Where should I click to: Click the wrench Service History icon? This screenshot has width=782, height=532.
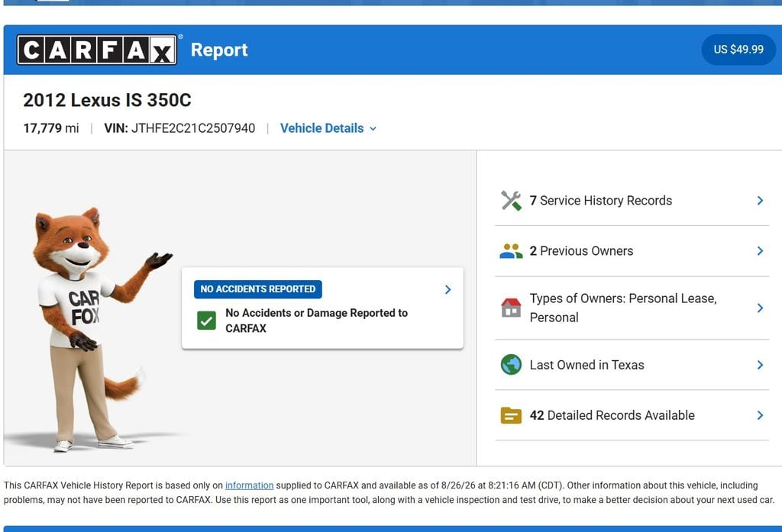point(511,201)
